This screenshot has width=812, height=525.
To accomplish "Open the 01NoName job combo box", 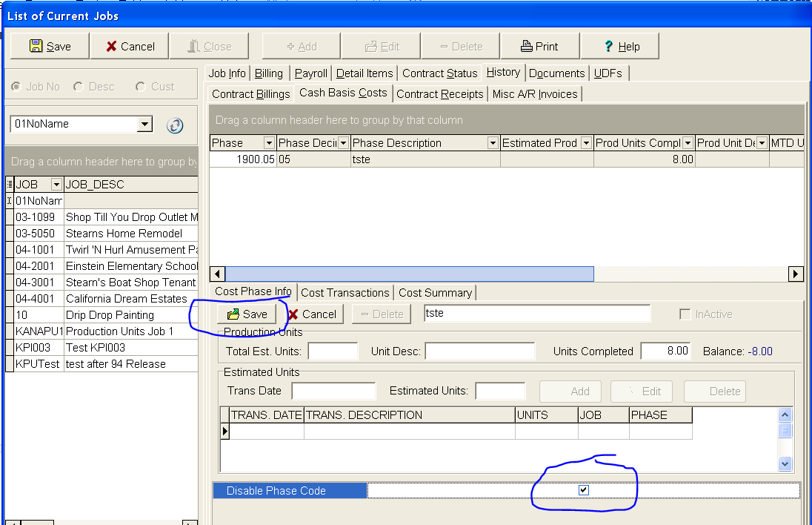I will point(145,124).
